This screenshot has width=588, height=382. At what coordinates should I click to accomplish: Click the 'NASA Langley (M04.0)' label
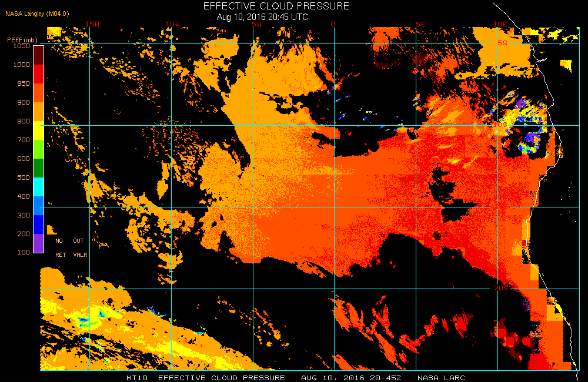tap(37, 14)
